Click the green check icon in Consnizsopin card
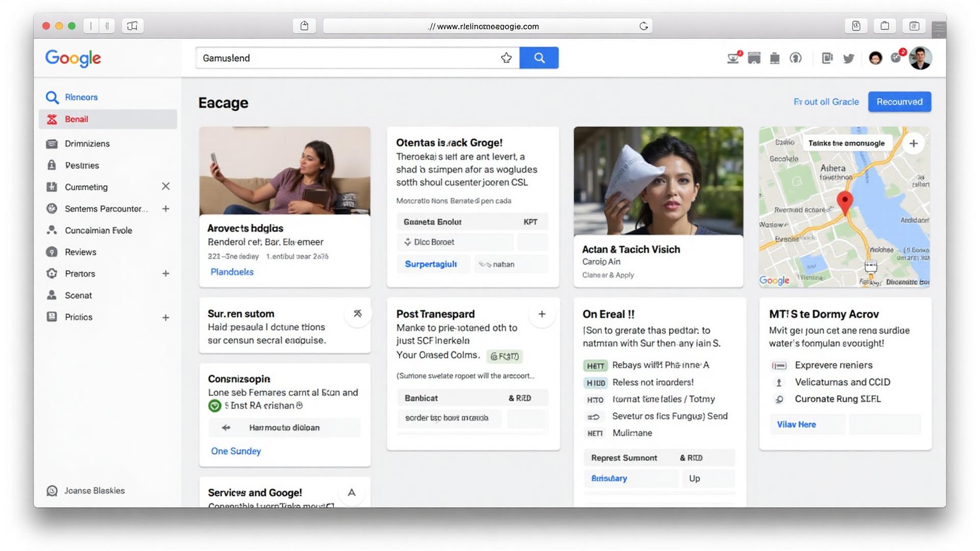 point(215,406)
